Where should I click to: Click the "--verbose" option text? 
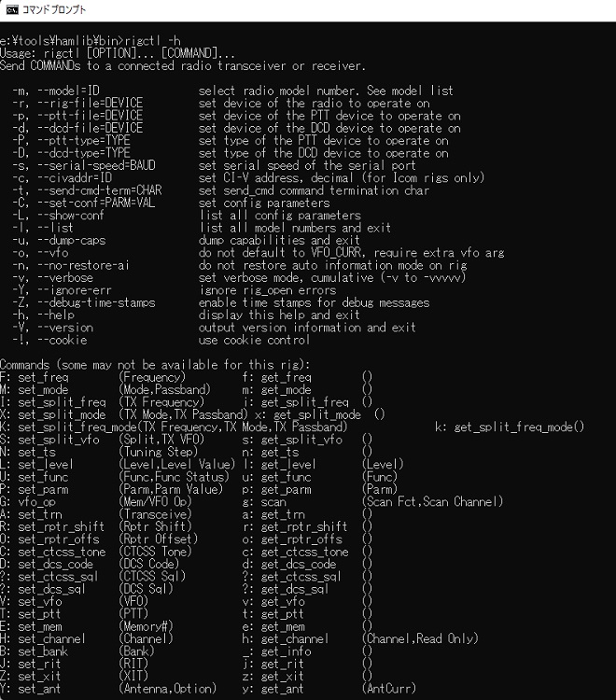65,278
